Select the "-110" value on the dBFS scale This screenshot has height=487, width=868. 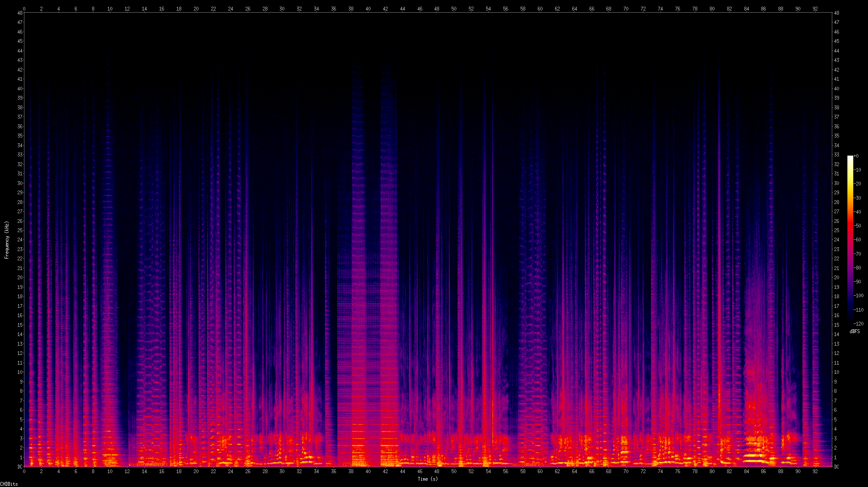(x=859, y=310)
